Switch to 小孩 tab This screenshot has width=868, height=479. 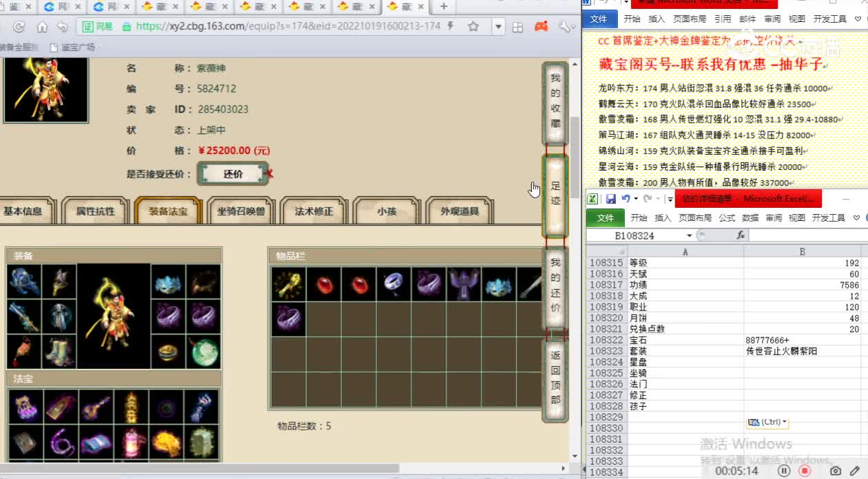pos(386,211)
